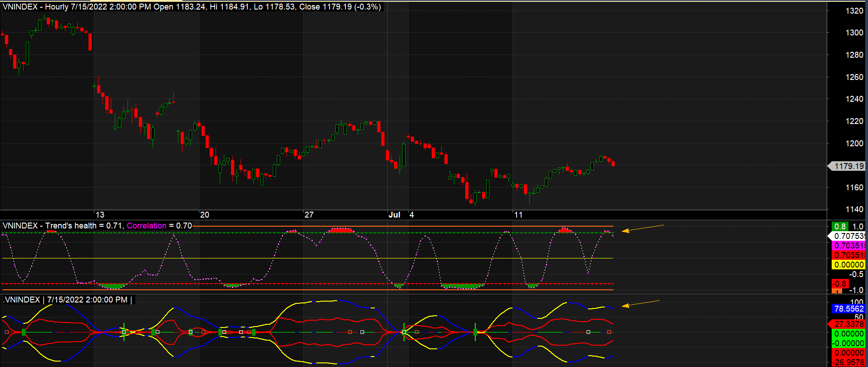Select the date label 20 on time axis
Screen dimensions: 868x367
(205, 215)
